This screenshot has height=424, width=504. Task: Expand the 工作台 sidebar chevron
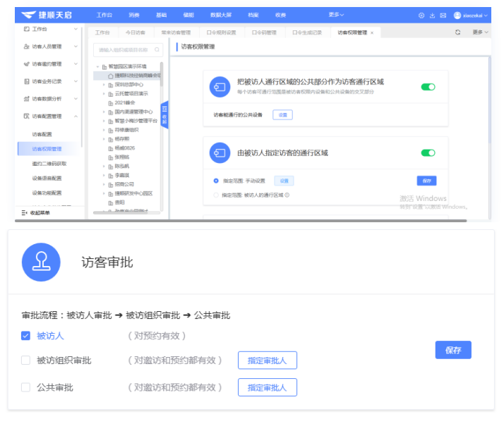tap(76, 29)
